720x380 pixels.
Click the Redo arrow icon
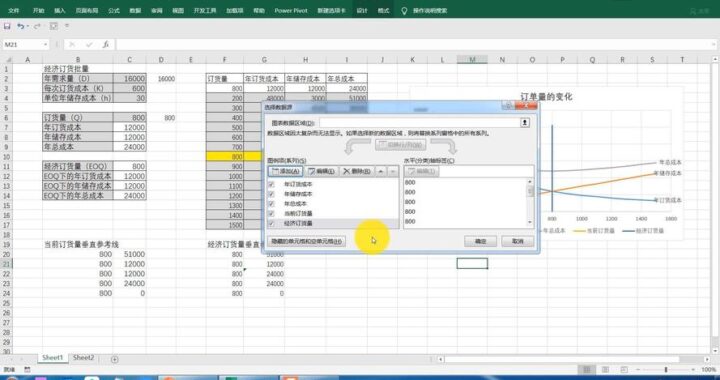coord(37,26)
